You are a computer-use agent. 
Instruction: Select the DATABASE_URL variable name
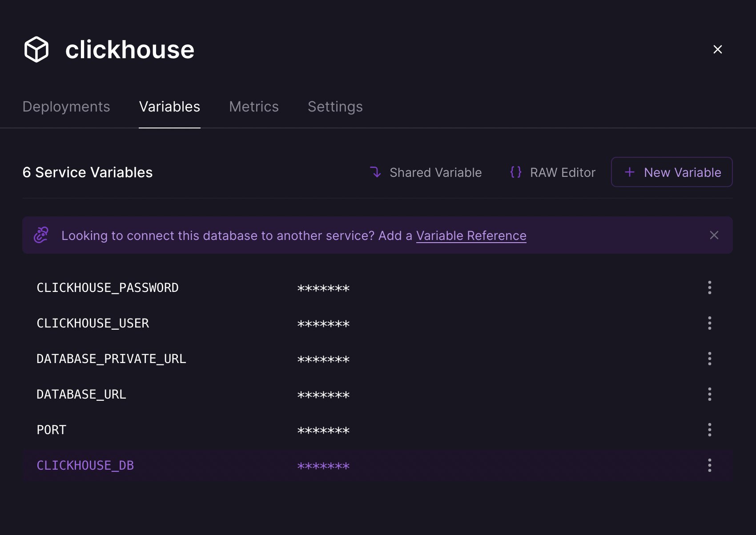pyautogui.click(x=81, y=395)
